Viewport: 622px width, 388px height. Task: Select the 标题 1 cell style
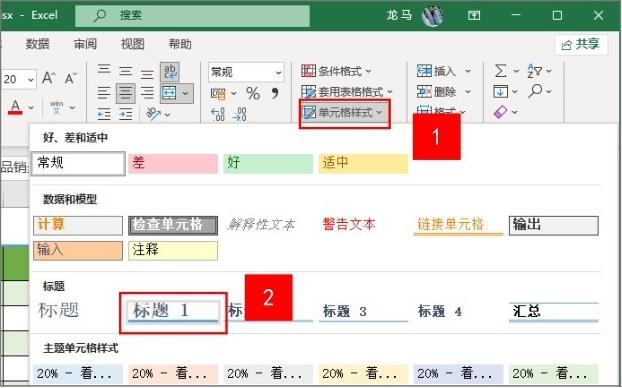[173, 312]
